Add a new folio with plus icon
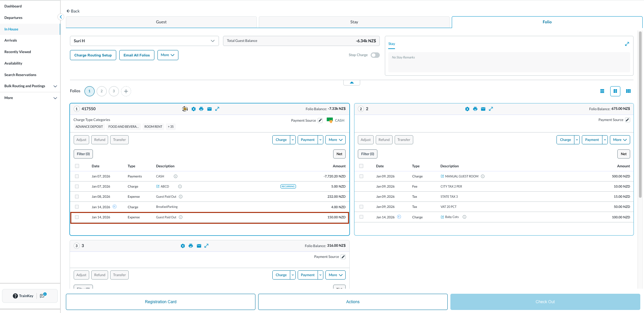The height and width of the screenshot is (313, 644). [x=126, y=91]
